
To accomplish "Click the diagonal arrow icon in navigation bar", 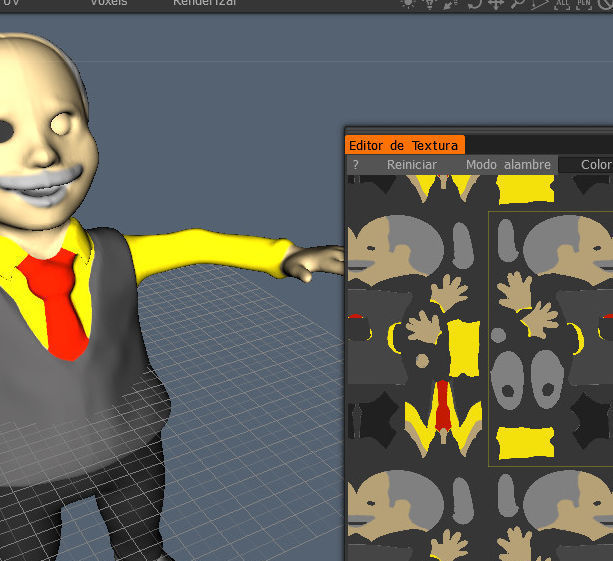I will 451,4.
